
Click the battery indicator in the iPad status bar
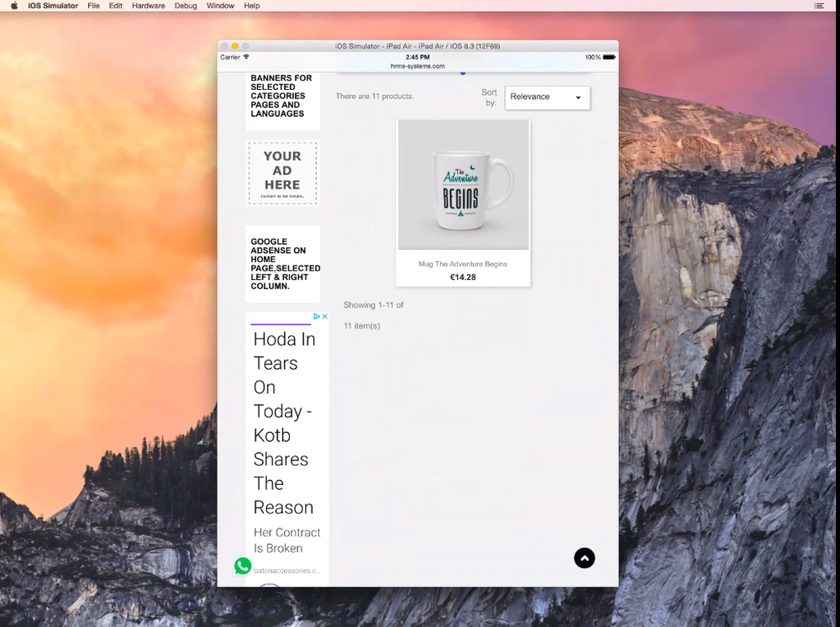609,57
